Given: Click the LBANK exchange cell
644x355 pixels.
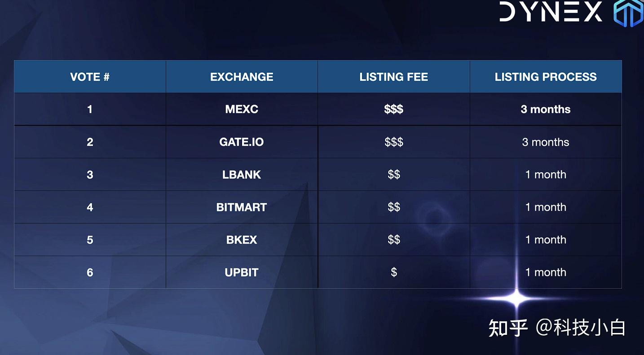Looking at the screenshot, I should point(242,175).
